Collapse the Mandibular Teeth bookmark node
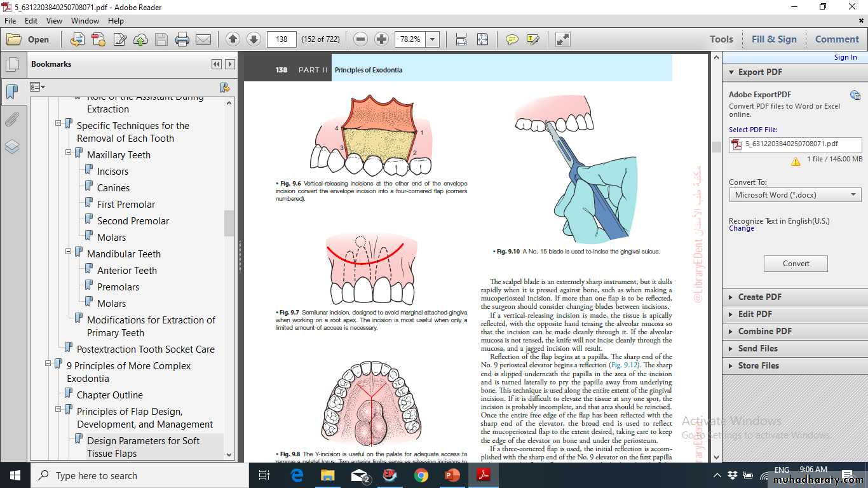The height and width of the screenshot is (488, 868). (x=69, y=252)
